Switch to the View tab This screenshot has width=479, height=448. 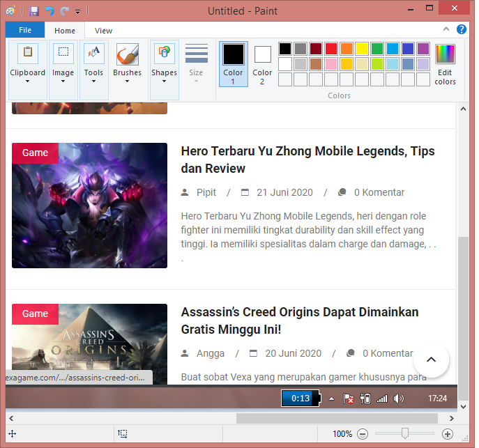[x=103, y=31]
